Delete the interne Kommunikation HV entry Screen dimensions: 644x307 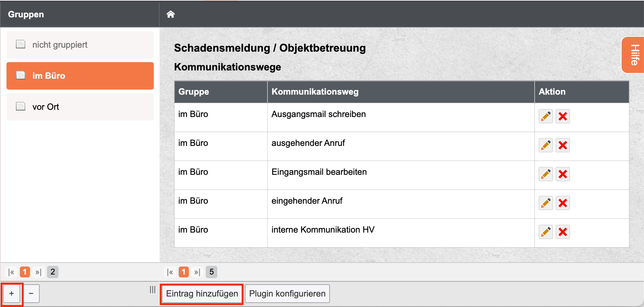tap(563, 232)
